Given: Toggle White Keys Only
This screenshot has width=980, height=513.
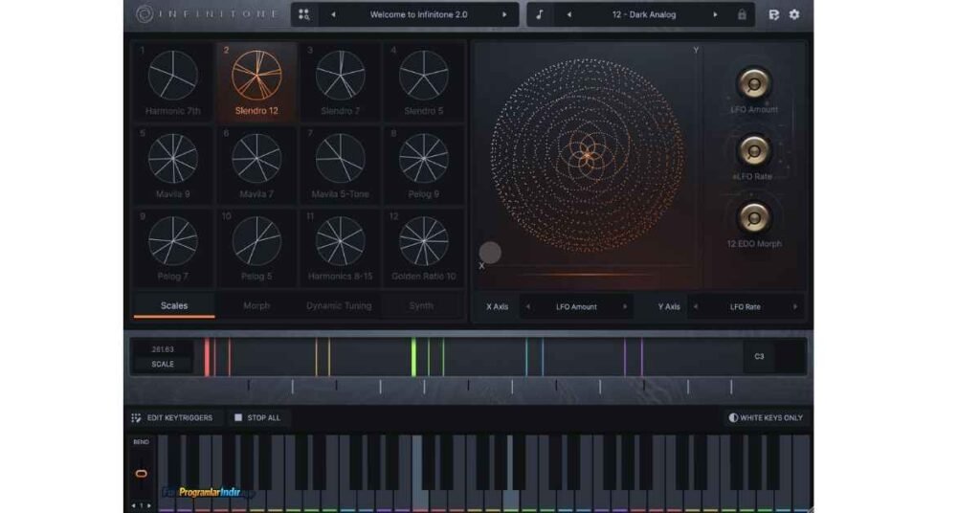Looking at the screenshot, I should [766, 417].
